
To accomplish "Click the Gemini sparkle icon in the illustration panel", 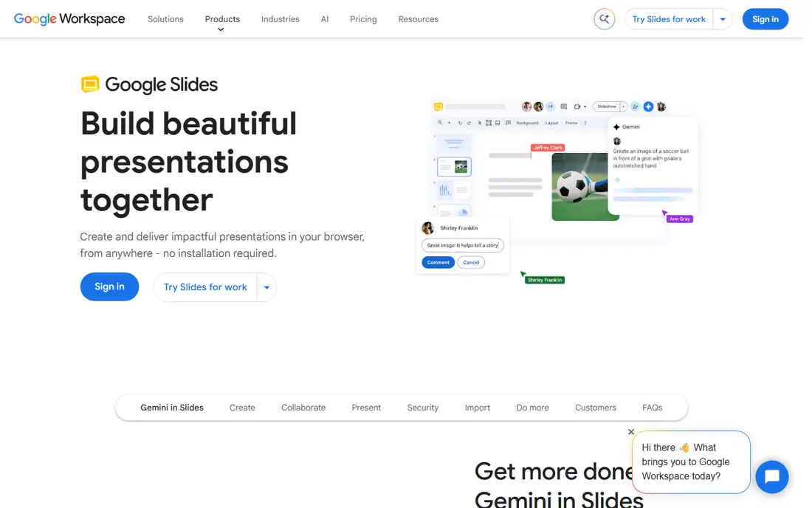I will 616,127.
